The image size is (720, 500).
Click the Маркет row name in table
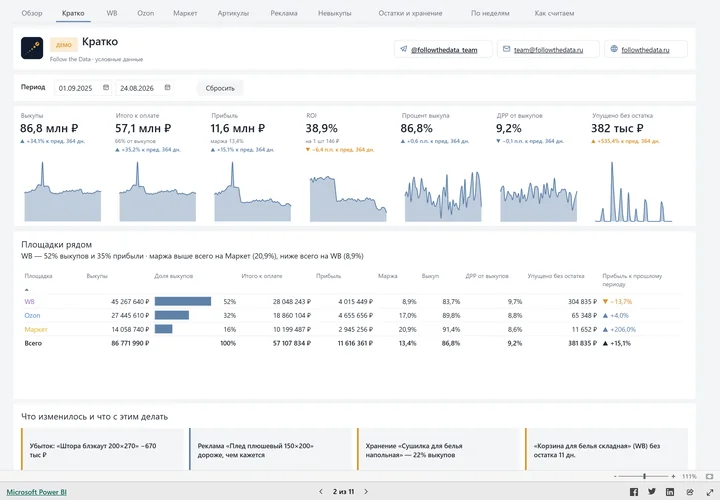pos(36,329)
